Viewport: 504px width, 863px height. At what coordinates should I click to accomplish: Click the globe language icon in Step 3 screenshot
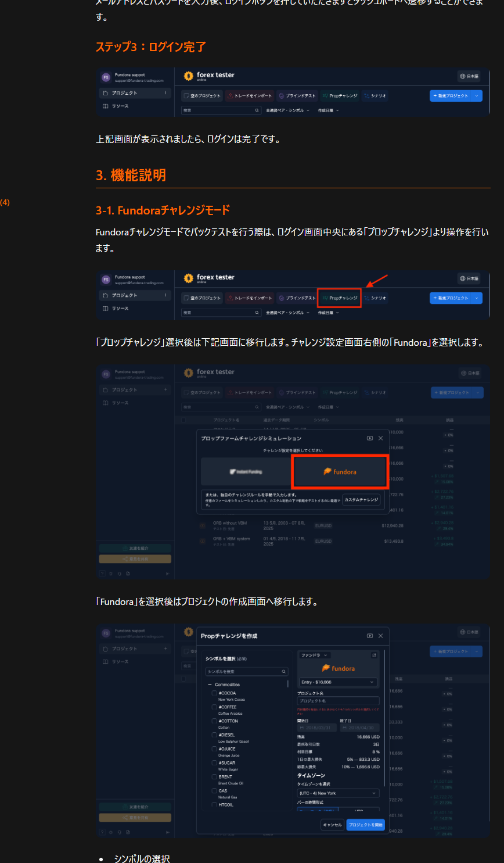point(463,76)
